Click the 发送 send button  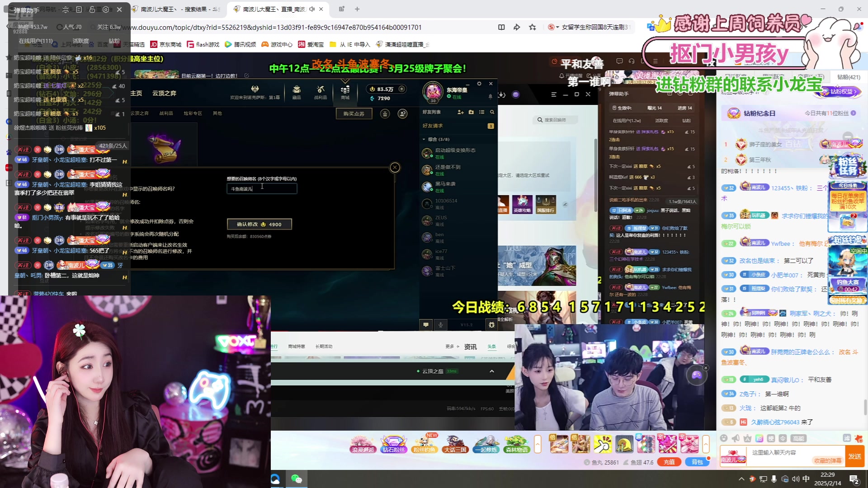coord(854,456)
